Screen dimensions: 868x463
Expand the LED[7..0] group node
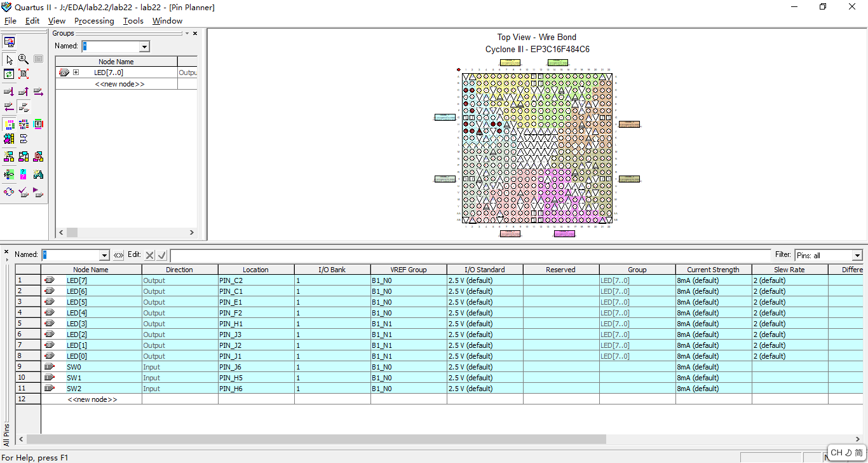click(76, 73)
